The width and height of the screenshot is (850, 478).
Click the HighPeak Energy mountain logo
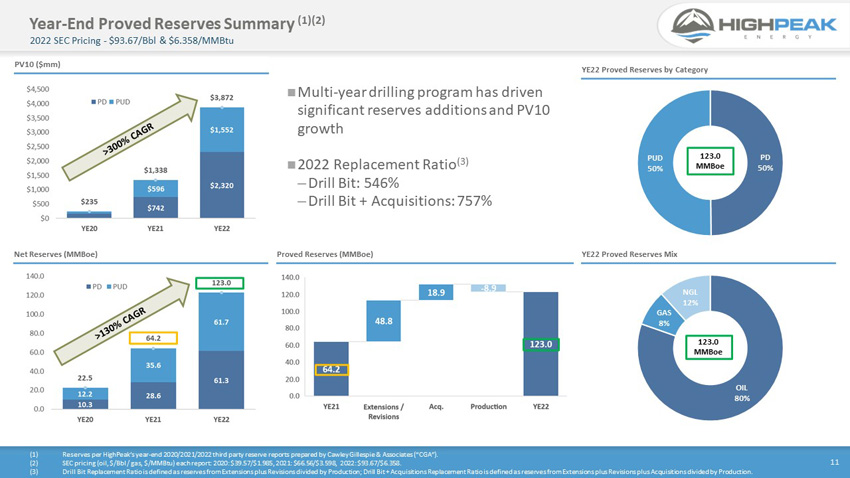[693, 25]
